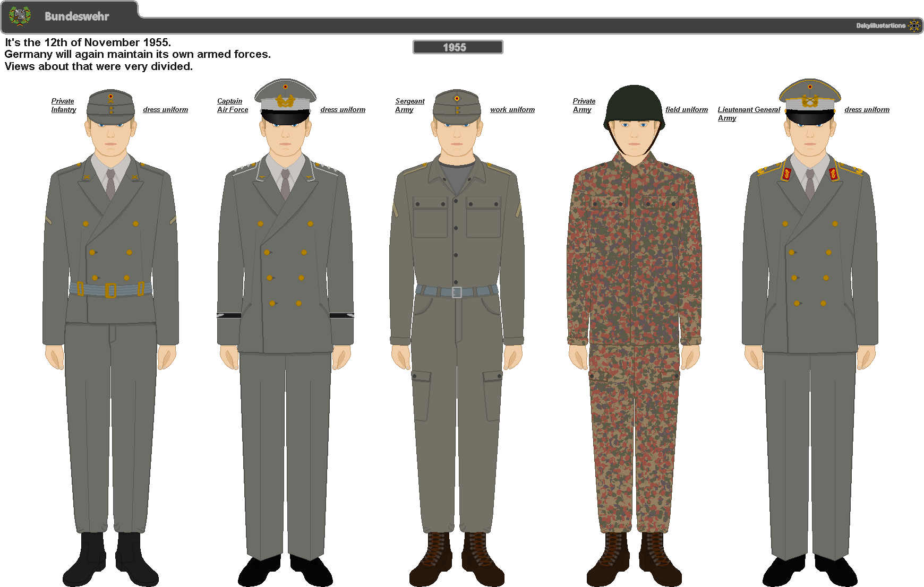924x587 pixels.
Task: Click 'dress uniform' label beside the Lieutenant General
Action: (867, 109)
